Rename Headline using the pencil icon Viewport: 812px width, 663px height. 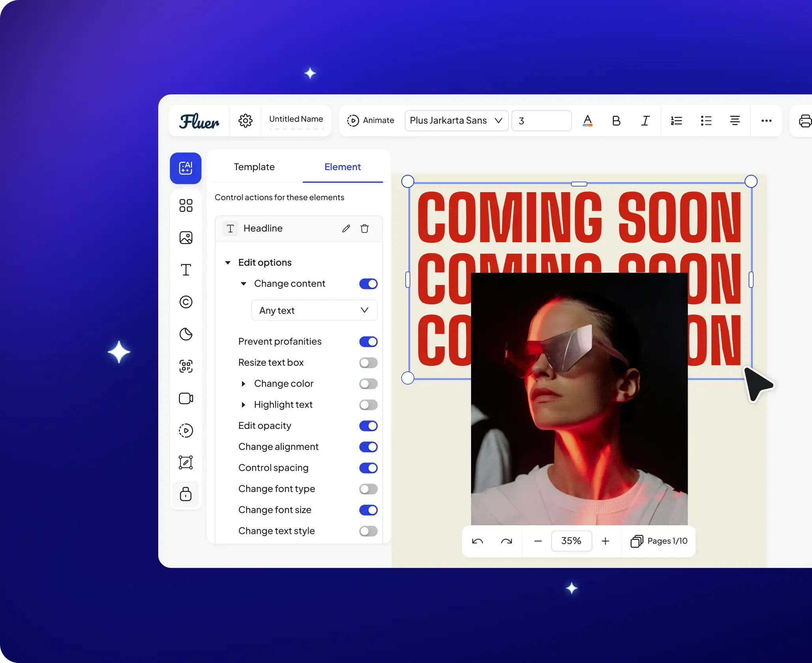coord(346,228)
